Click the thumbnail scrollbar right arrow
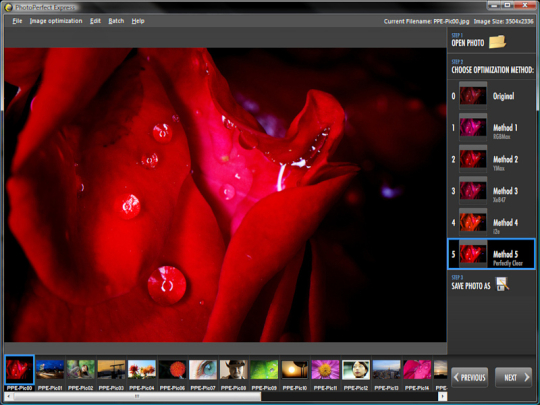The width and height of the screenshot is (540, 405). [443, 396]
